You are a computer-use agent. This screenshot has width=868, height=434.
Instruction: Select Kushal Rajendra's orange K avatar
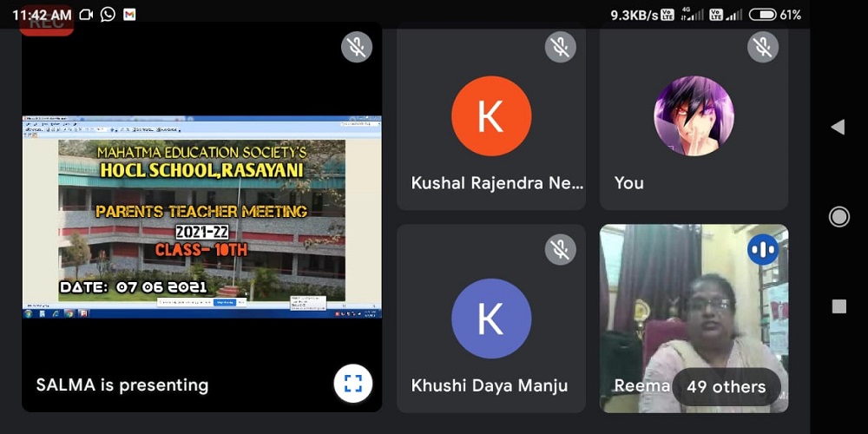491,116
